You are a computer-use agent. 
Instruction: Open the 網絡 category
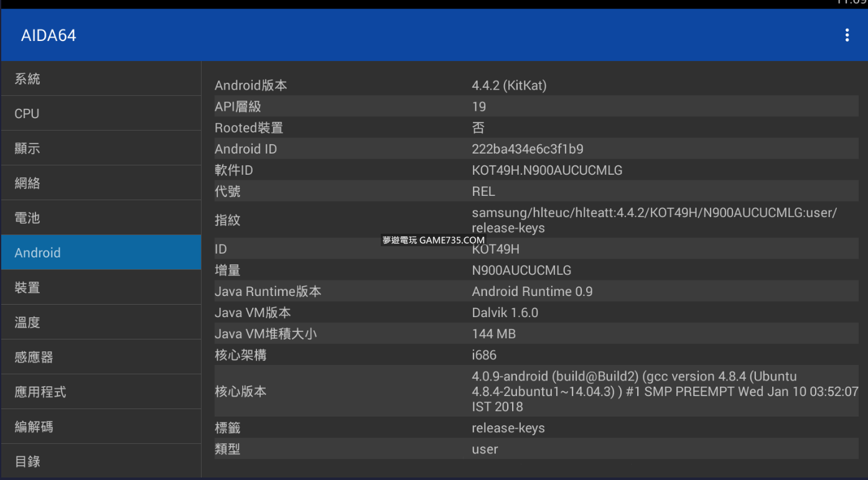101,183
